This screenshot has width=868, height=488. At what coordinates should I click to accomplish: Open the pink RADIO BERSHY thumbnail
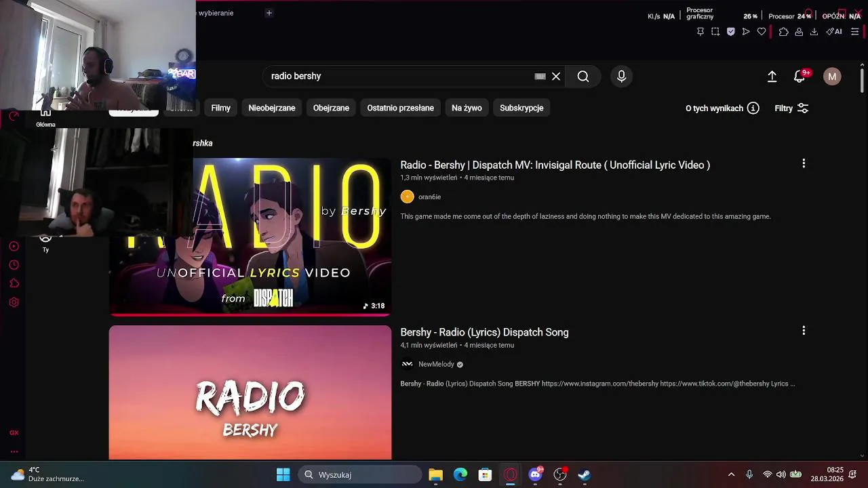pyautogui.click(x=250, y=392)
